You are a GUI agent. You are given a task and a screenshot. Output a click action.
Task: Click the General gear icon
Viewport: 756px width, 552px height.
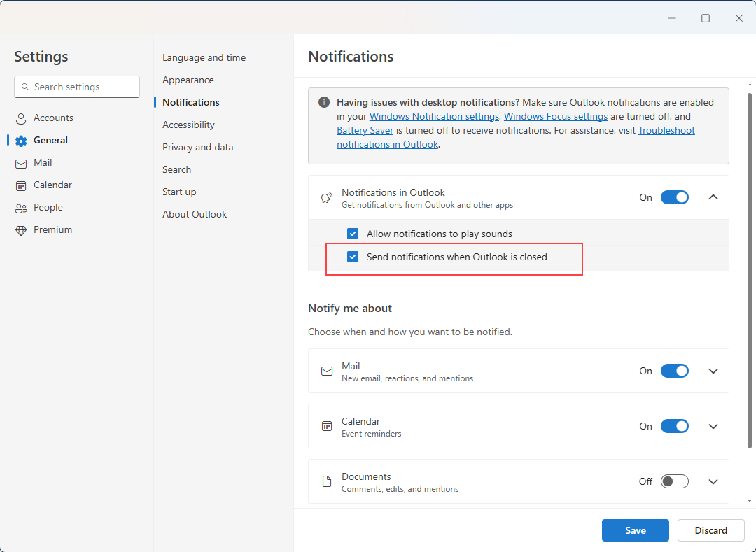pos(21,141)
